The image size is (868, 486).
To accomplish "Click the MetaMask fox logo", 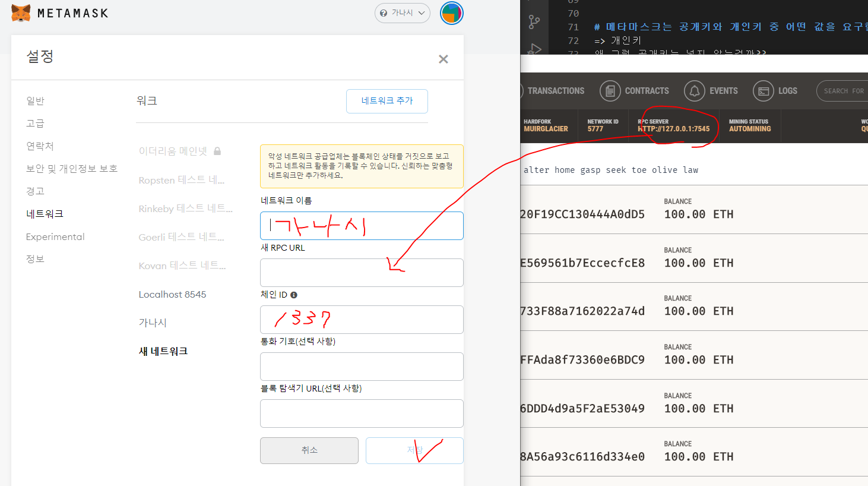I will click(x=21, y=12).
